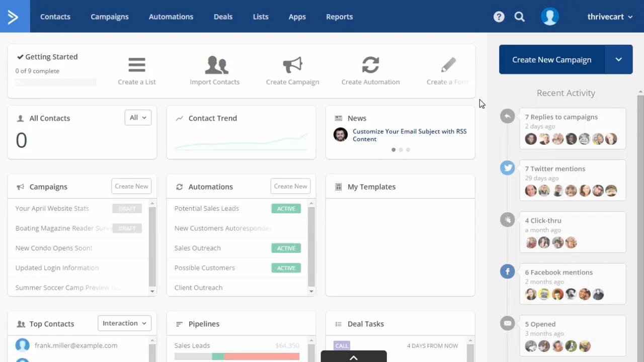Expand the Create New Campaign arrow dropdown

point(618,59)
